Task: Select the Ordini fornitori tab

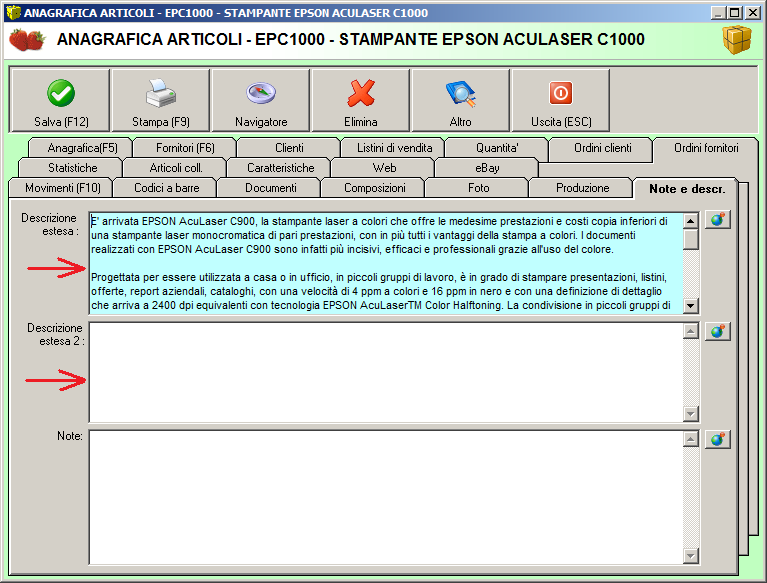Action: [x=706, y=148]
